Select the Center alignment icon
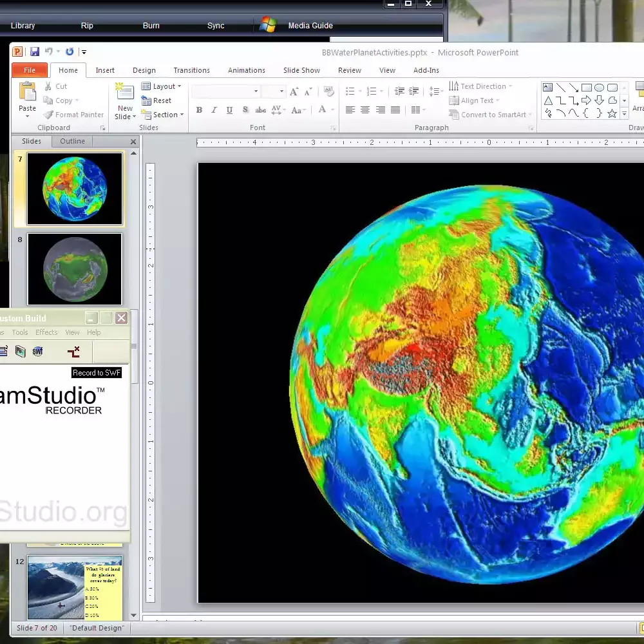644x644 pixels. [x=365, y=109]
